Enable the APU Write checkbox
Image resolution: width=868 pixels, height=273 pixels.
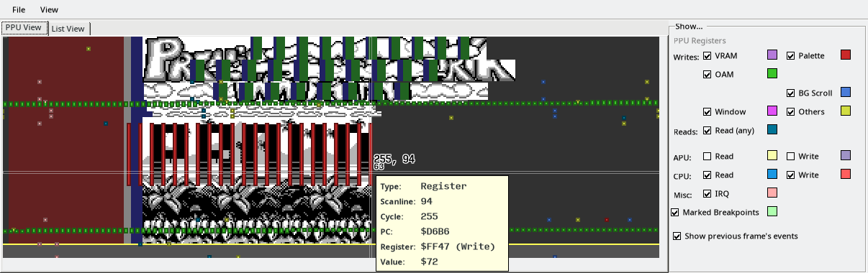click(791, 156)
